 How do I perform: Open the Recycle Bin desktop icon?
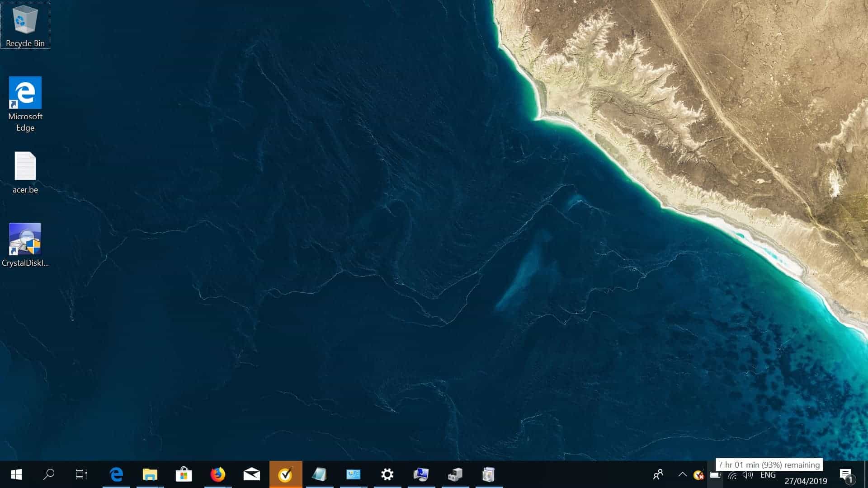coord(25,26)
